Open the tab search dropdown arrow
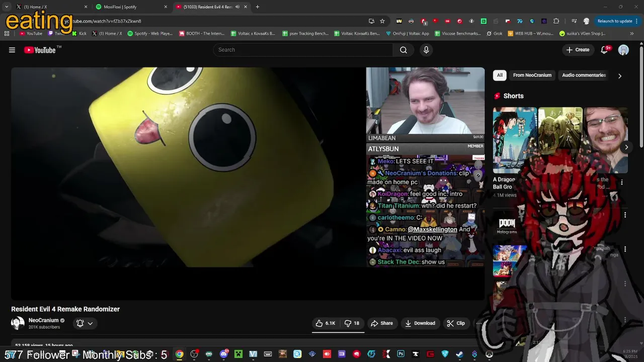644x362 pixels. click(7, 7)
